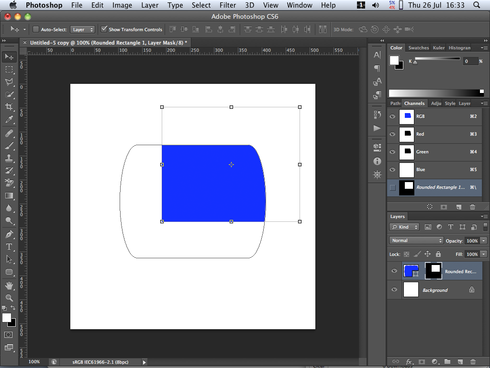Switch to the Swatches tab

(x=418, y=48)
